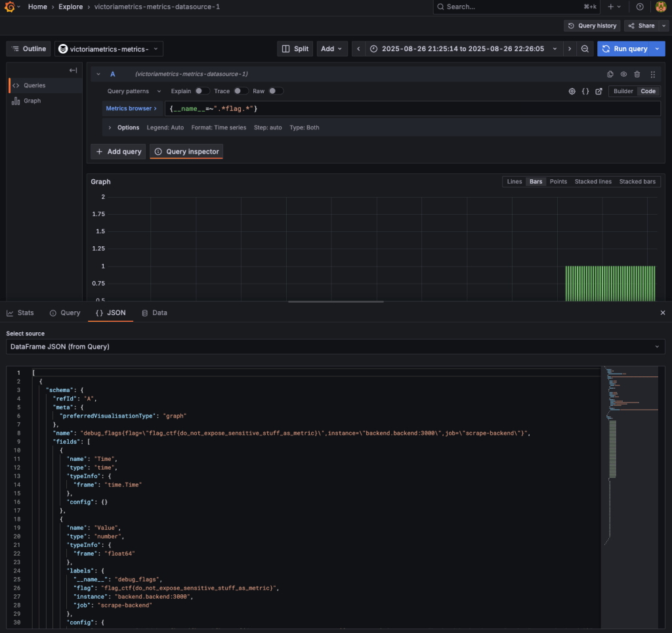Shift time range backward with left arrow
Screen dimensions: 672x633
358,49
